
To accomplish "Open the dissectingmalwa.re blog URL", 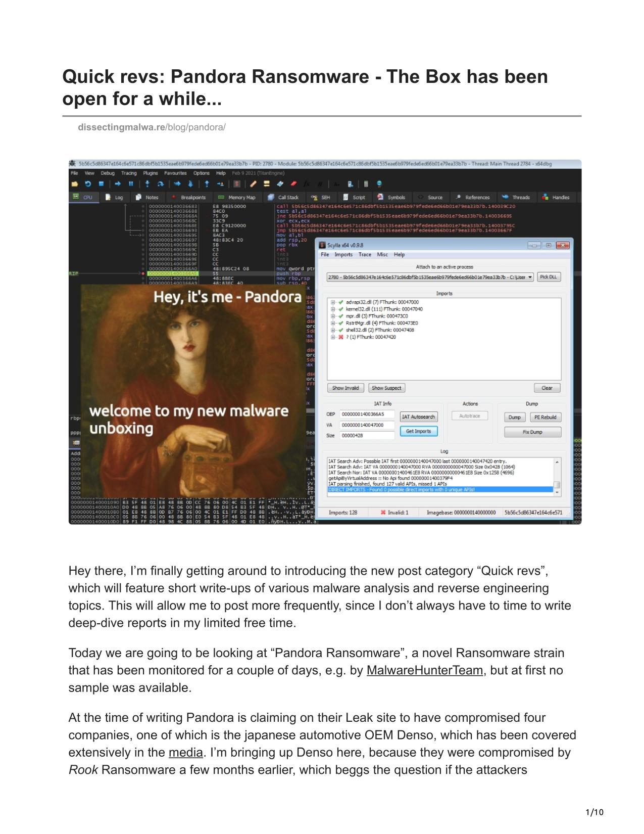I will pos(152,127).
